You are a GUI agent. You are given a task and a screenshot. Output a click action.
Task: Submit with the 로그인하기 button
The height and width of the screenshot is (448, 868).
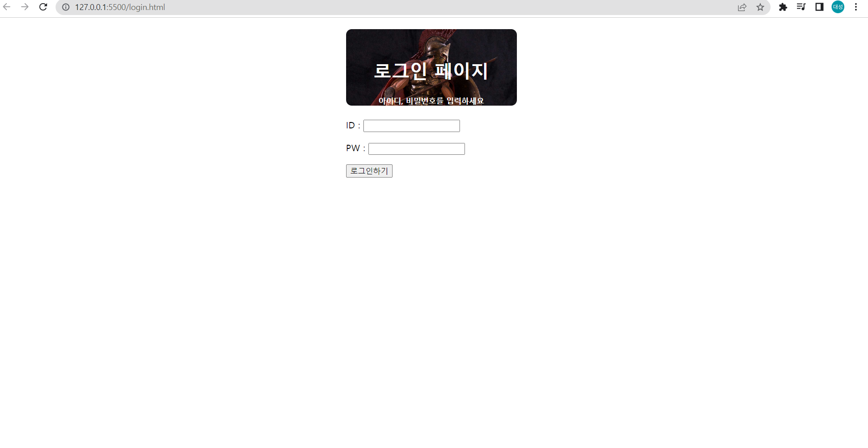tap(369, 171)
